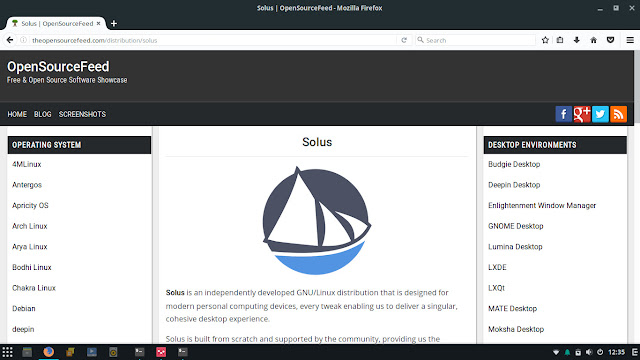Viewport: 640px width, 360px height.
Task: Open the Twitter social icon
Action: (x=600, y=114)
